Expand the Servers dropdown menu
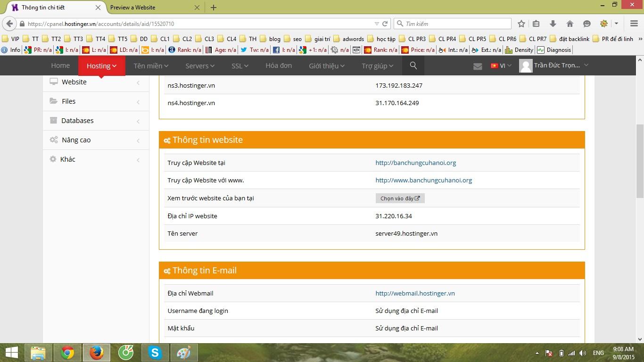Image resolution: width=644 pixels, height=362 pixels. click(x=200, y=66)
